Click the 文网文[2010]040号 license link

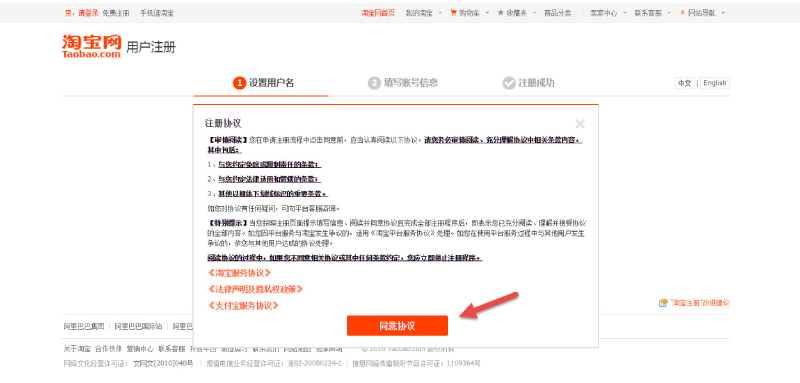click(x=163, y=364)
